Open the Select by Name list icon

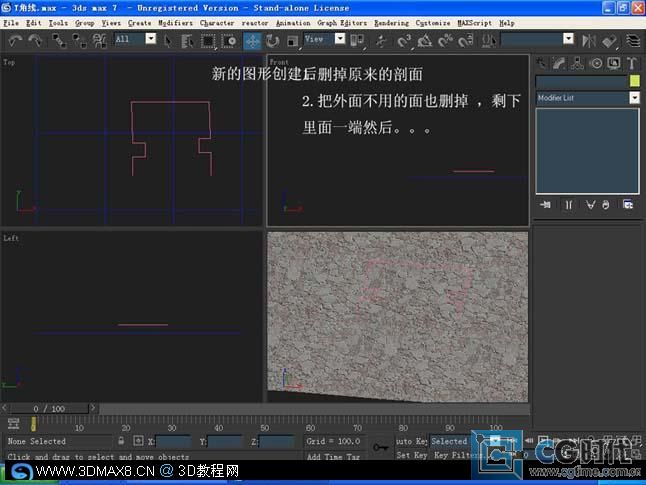187,41
